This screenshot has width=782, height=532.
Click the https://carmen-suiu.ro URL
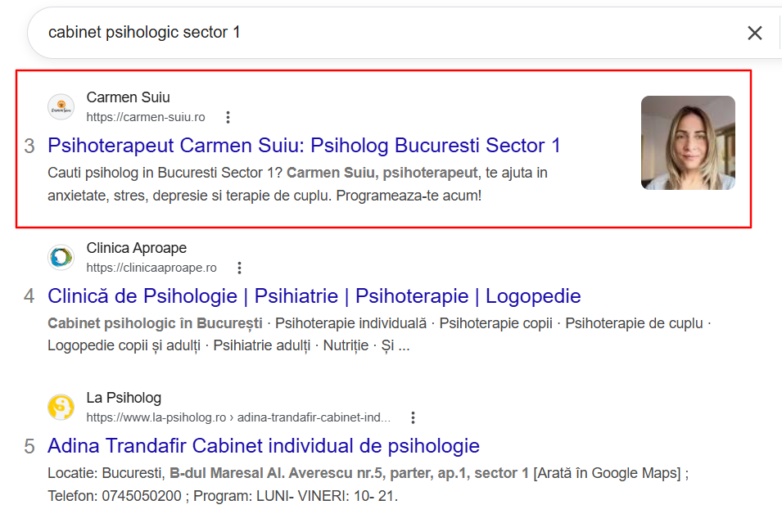146,117
